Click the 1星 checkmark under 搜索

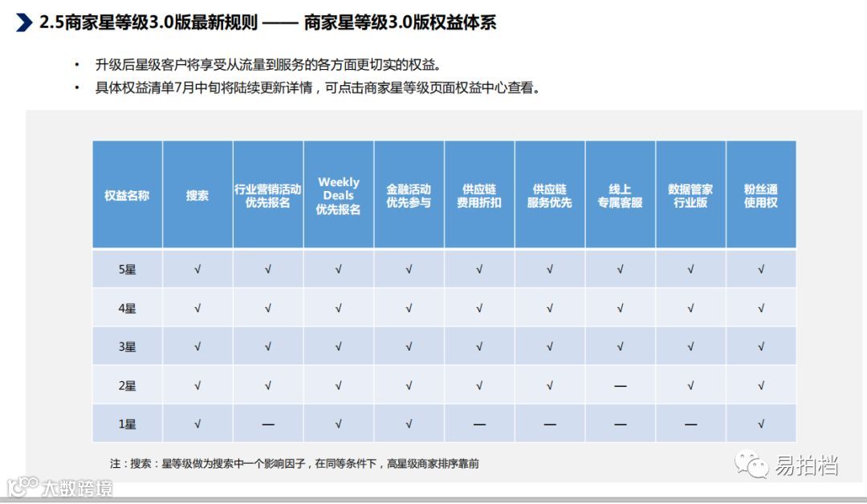click(197, 424)
